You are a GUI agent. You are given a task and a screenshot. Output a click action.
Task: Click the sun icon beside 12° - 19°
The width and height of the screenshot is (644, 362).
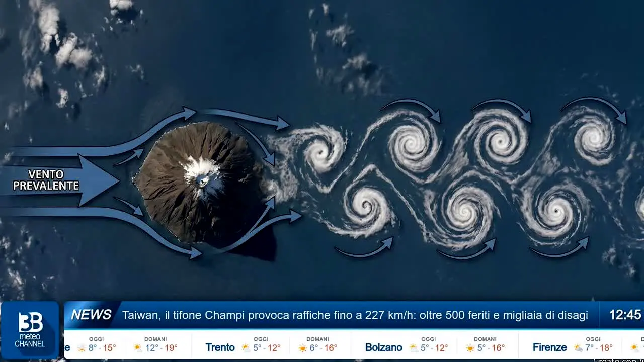137,348
